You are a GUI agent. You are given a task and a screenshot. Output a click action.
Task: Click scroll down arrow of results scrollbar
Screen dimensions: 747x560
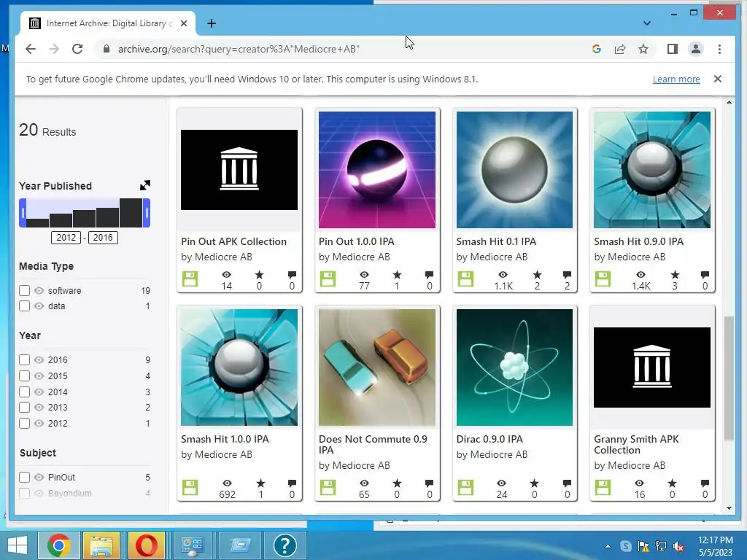pyautogui.click(x=729, y=508)
